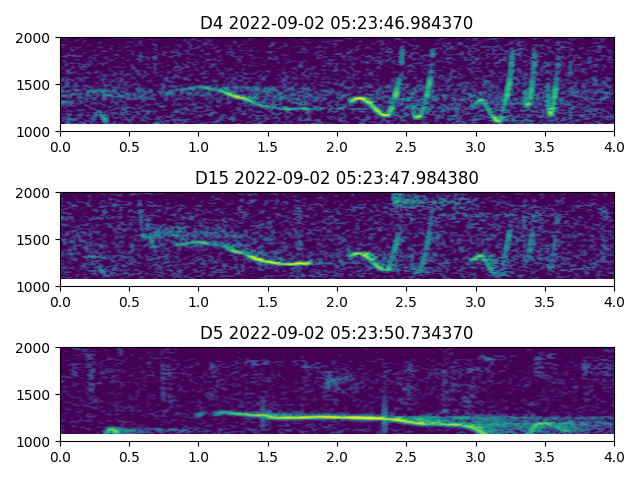Screen dimensions: 640x480
Task: Click the short bright blip near 0.4s in D5
Action: (x=112, y=431)
